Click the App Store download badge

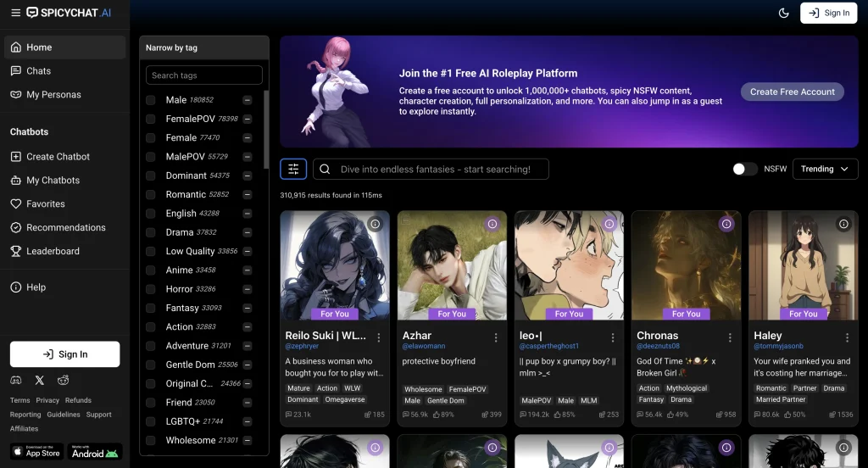coord(37,451)
